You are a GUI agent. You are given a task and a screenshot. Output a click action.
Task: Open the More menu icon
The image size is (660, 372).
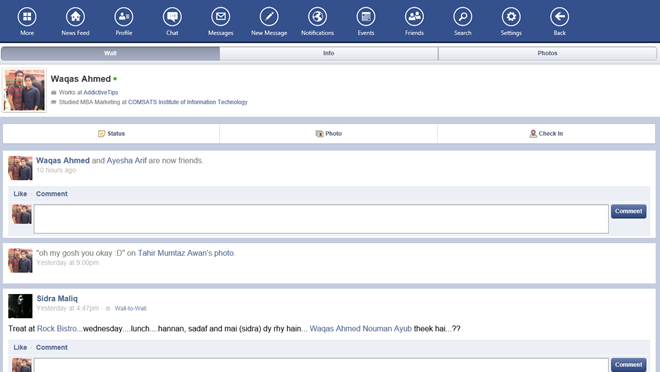27,17
